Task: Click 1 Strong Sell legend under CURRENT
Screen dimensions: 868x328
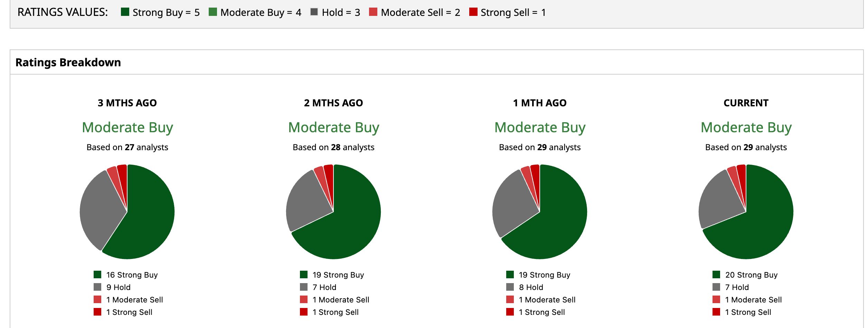Action: coord(742,312)
